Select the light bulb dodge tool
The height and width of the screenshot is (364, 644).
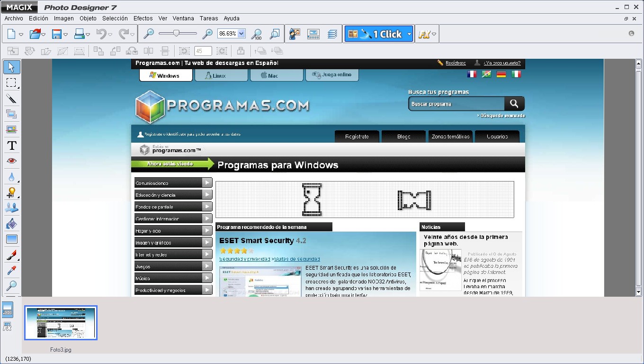click(11, 192)
